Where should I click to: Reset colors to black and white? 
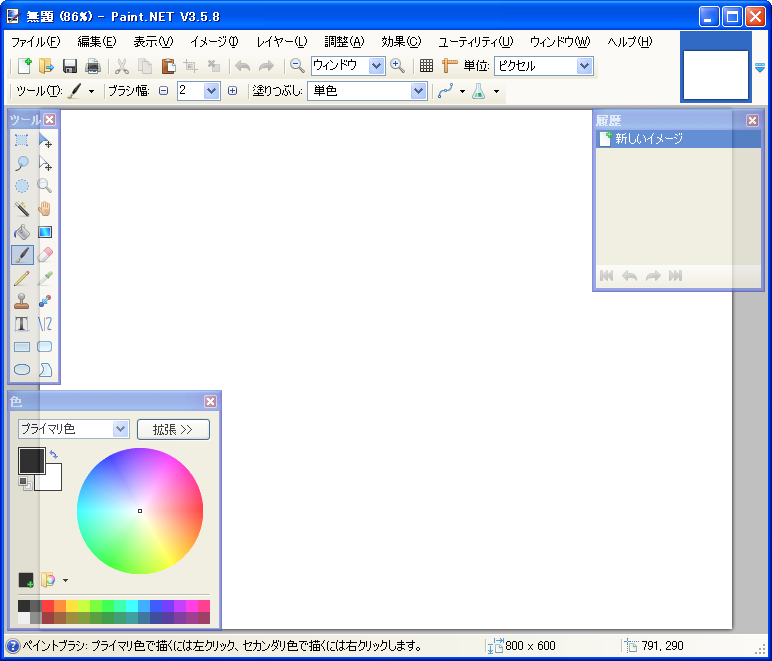coord(25,483)
